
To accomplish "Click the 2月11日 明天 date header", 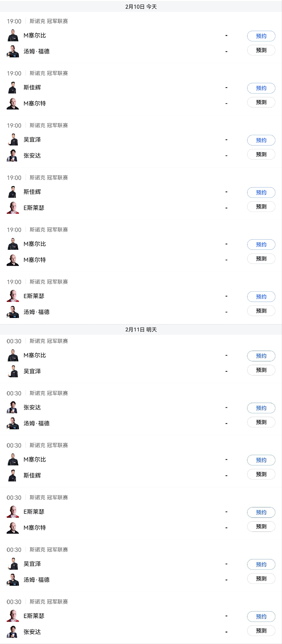I will 141,330.
